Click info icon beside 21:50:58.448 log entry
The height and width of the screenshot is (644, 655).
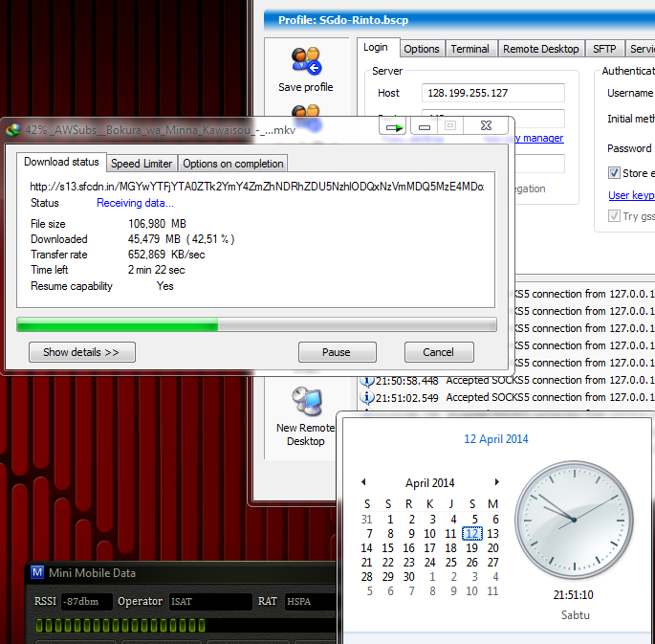tap(367, 380)
